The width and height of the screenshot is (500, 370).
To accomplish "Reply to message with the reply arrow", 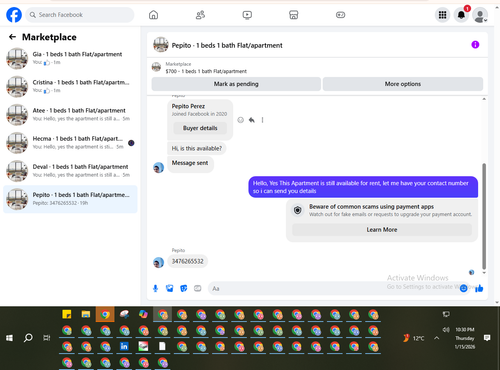I will coord(252,120).
